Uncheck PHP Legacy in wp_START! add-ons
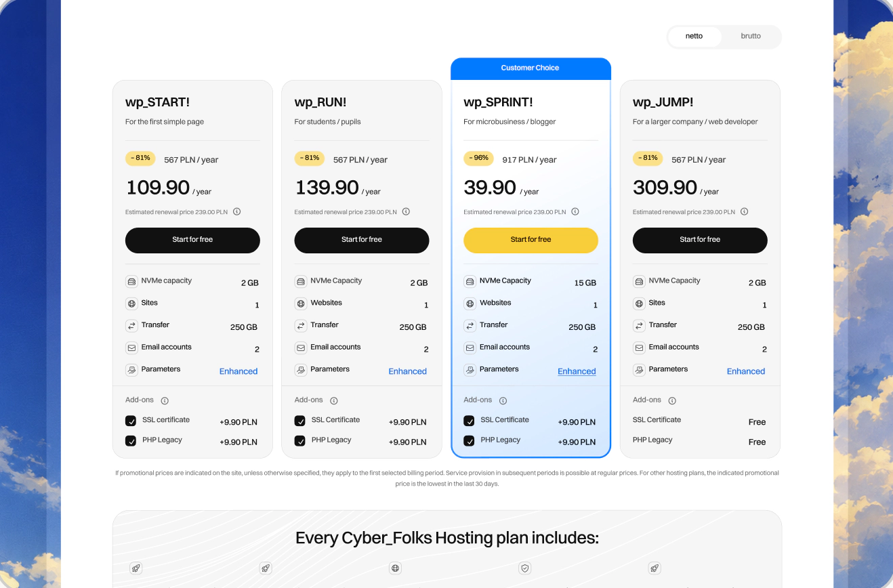This screenshot has height=588, width=893. (x=131, y=441)
